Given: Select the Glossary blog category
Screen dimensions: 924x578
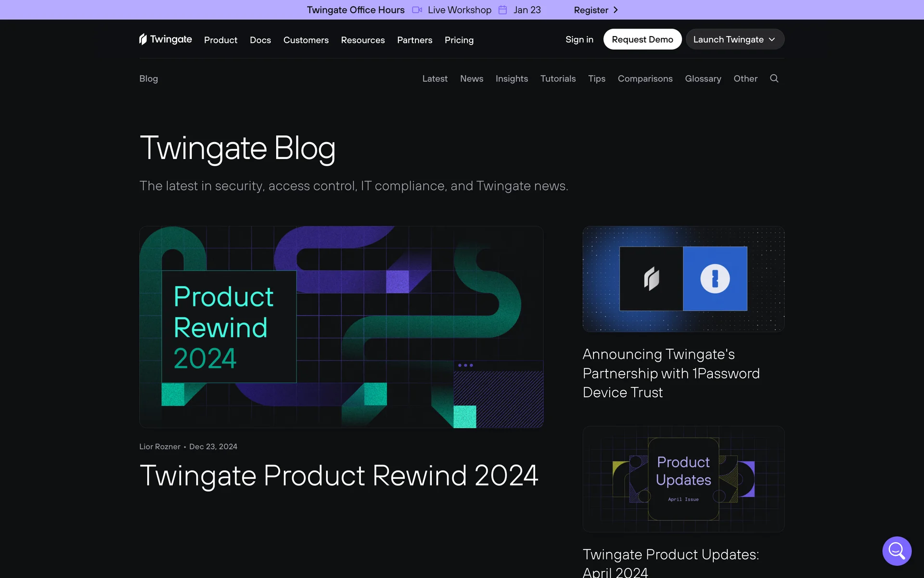Looking at the screenshot, I should pos(703,79).
